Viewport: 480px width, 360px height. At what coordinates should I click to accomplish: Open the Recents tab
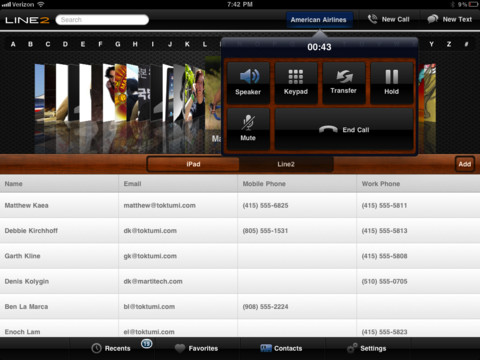tap(111, 348)
